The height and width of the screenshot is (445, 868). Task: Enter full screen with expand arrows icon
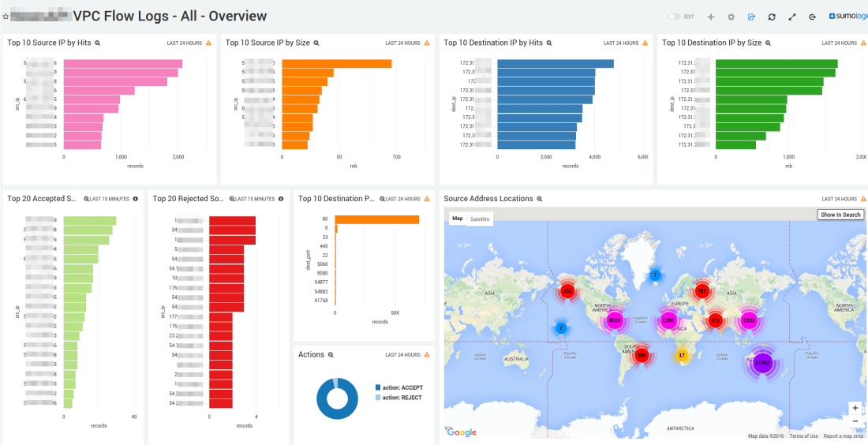[x=792, y=17]
